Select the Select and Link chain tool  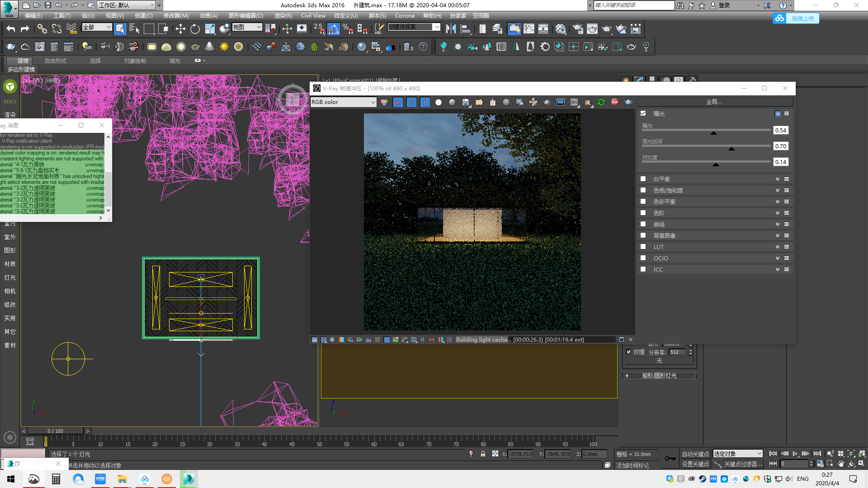tap(42, 29)
